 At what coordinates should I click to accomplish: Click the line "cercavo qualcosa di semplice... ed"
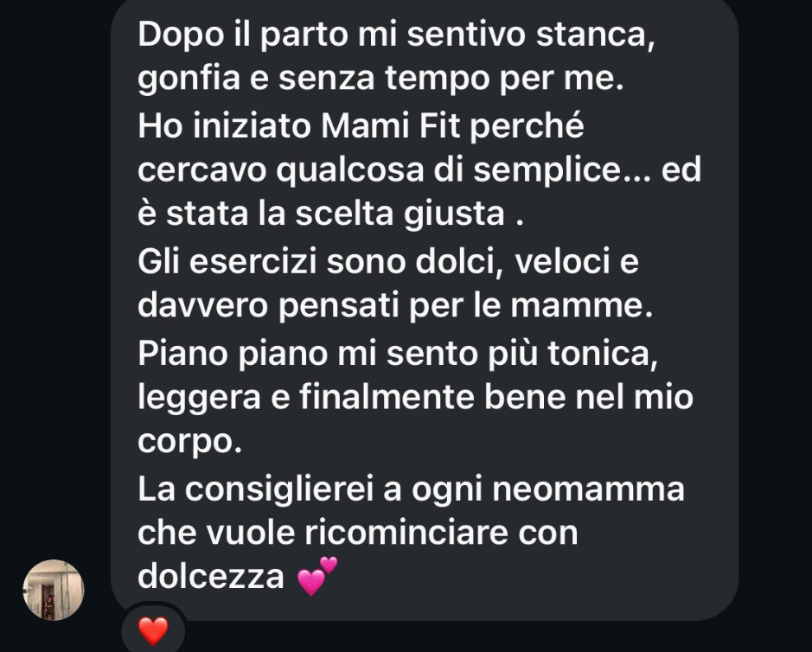click(419, 170)
